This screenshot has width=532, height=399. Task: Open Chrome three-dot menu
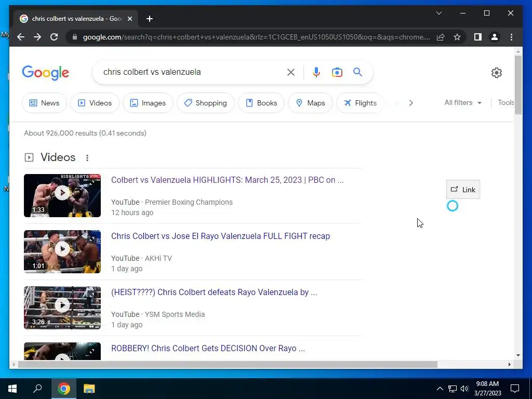(511, 37)
